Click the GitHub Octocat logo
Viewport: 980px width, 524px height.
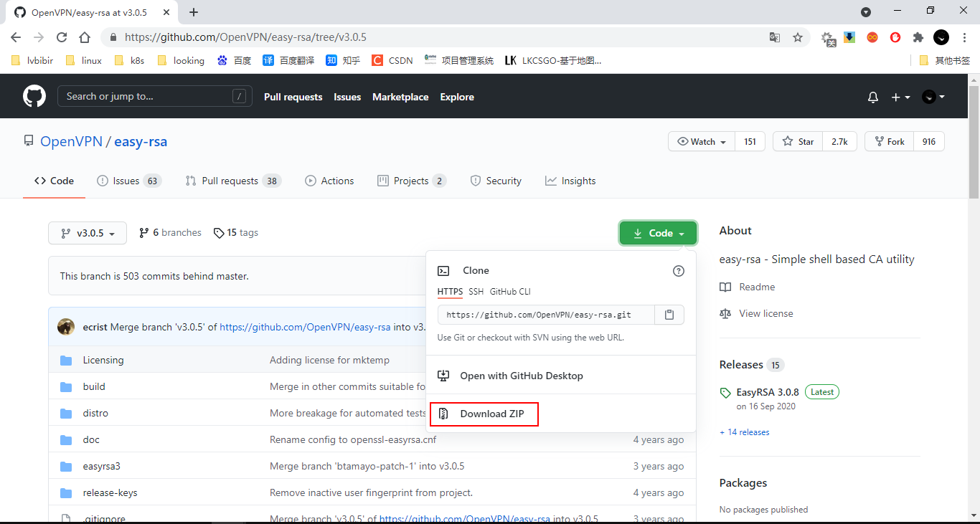[34, 97]
